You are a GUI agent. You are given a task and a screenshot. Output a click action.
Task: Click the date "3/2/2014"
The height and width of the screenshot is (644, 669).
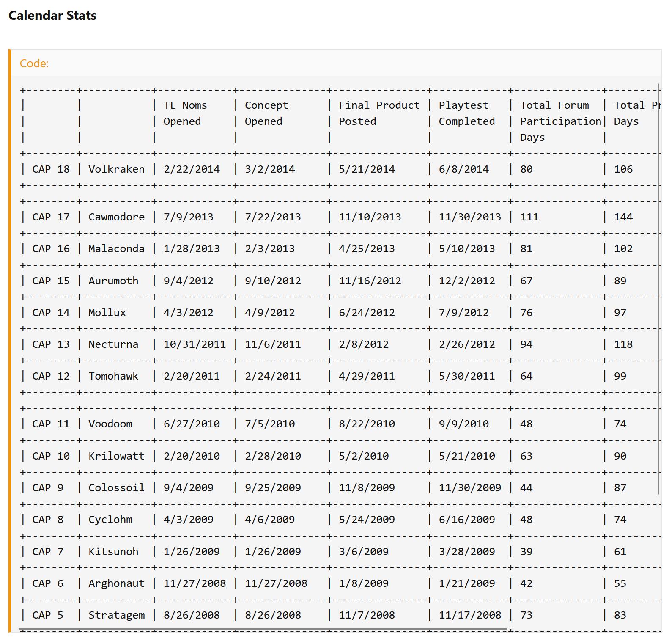[270, 169]
